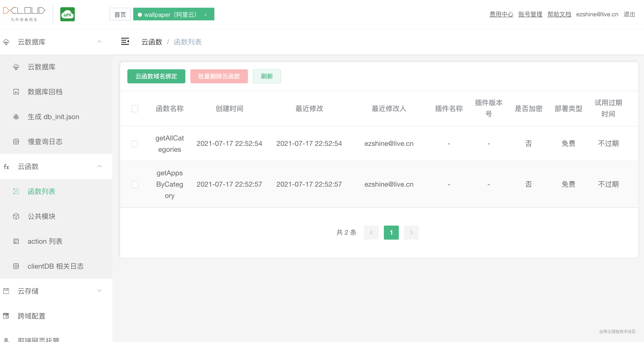The image size is (644, 342).
Task: Open action 列表 menu item
Action: point(56,241)
